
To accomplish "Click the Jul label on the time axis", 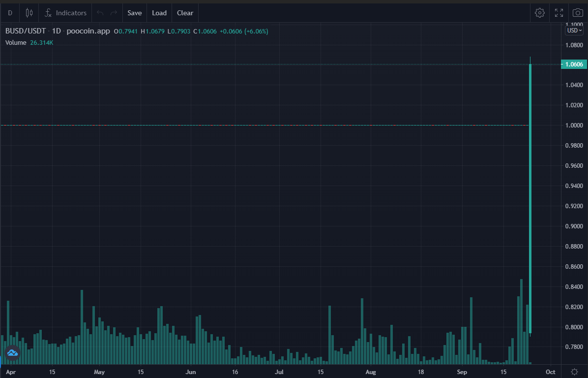I will 279,372.
